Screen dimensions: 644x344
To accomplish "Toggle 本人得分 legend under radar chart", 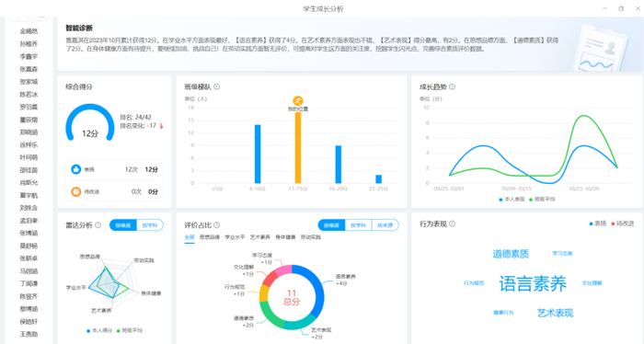I will pos(99,330).
